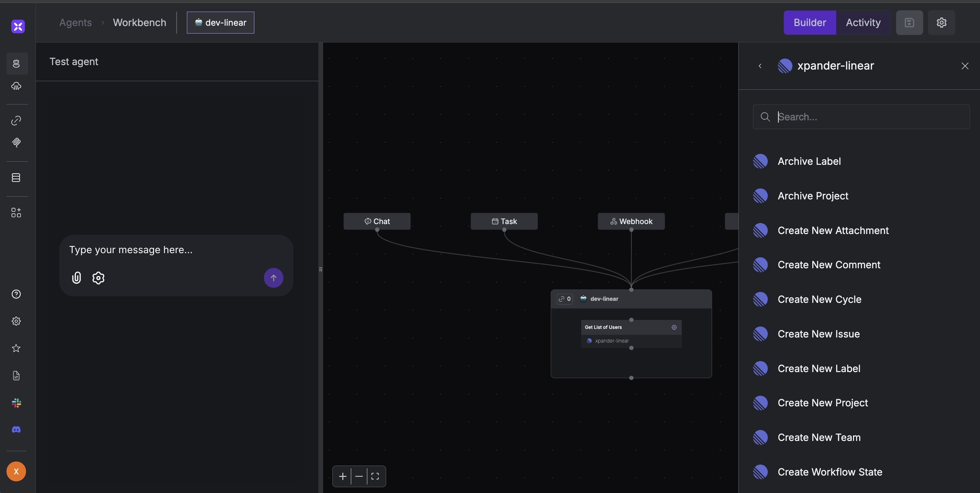This screenshot has width=980, height=493.
Task: Open gear on Get List of Users node
Action: click(x=674, y=327)
